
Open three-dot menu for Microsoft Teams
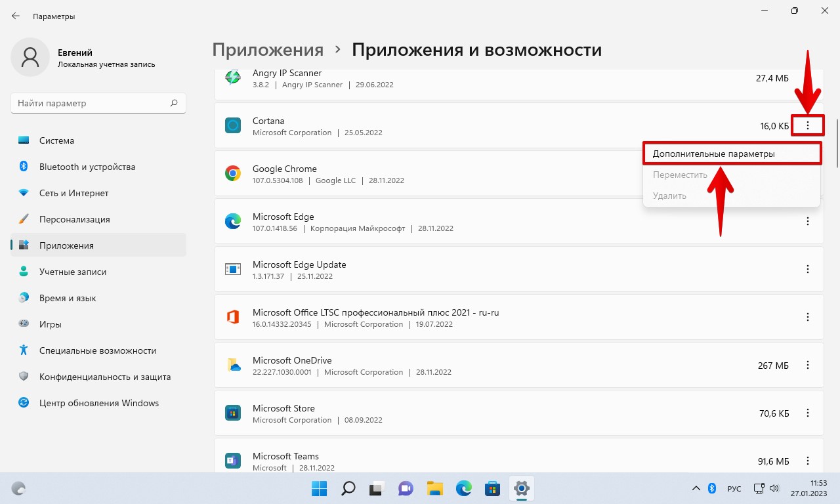click(808, 461)
